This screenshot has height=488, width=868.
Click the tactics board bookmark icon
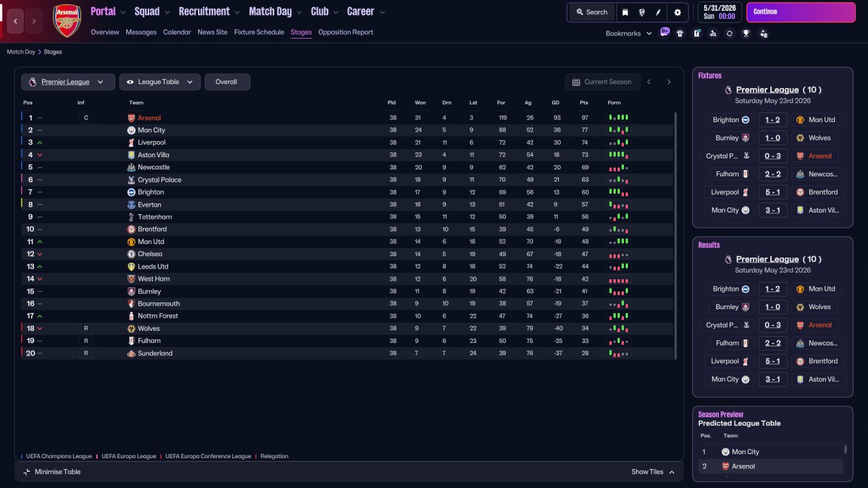pyautogui.click(x=696, y=33)
